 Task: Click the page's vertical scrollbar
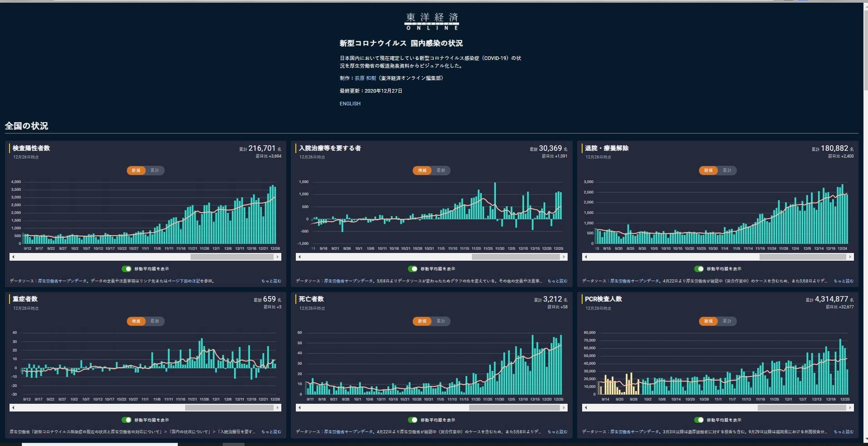pos(865,45)
